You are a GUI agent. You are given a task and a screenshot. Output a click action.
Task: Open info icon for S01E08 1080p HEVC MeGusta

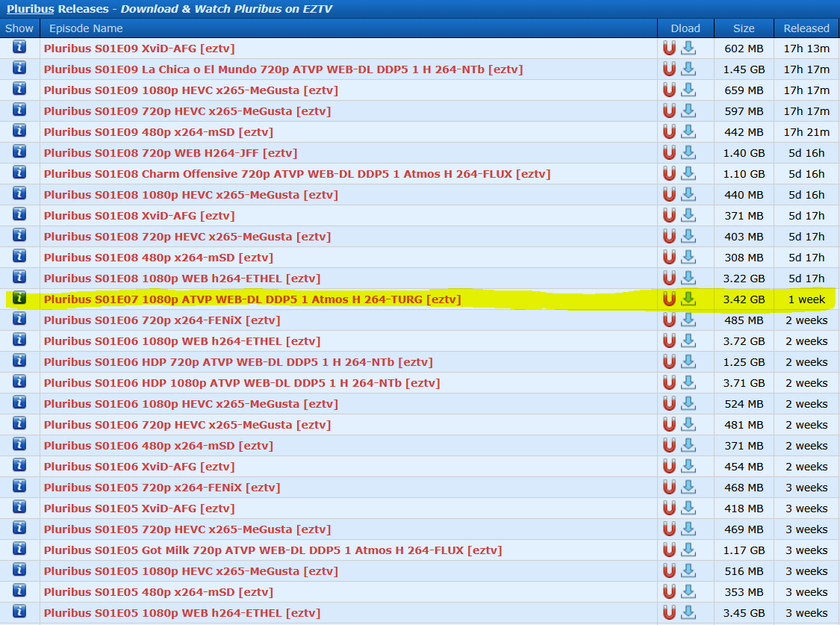coord(19,193)
